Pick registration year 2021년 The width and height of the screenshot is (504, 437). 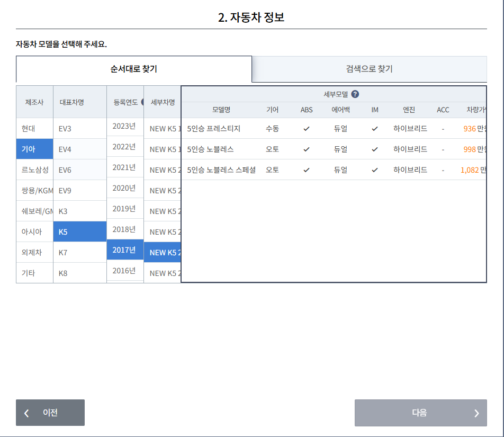(125, 167)
